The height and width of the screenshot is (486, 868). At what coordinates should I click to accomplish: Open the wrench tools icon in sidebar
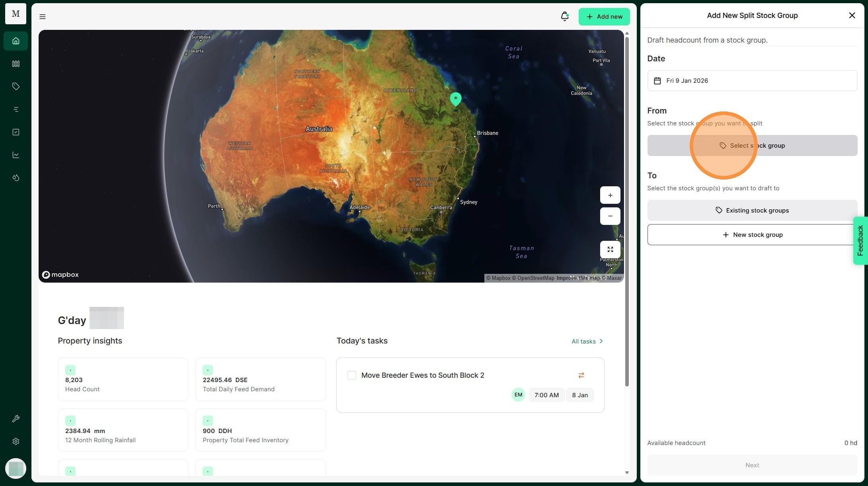16,419
